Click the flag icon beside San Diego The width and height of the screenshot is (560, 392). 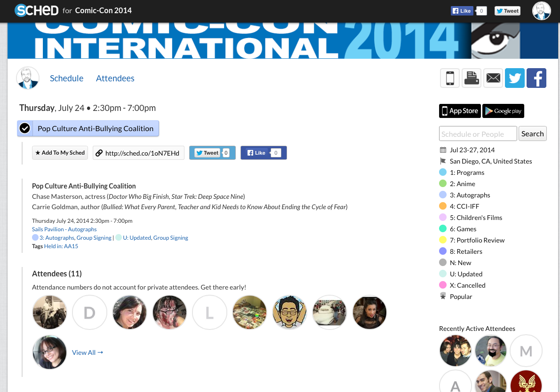(443, 161)
